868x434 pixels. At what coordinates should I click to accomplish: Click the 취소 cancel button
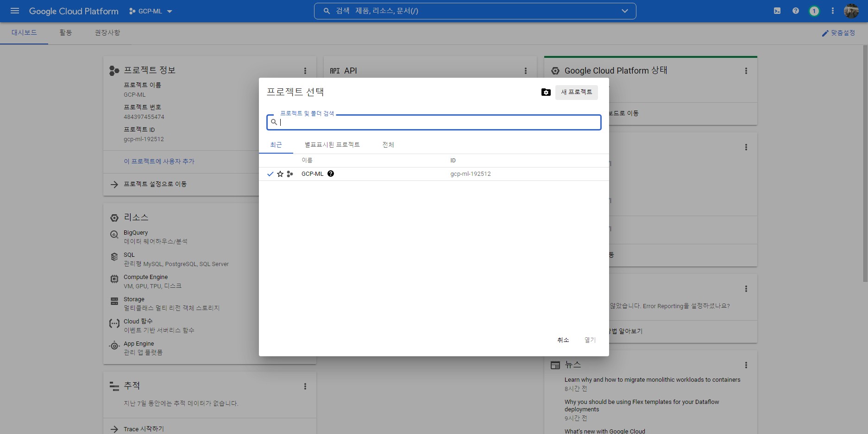pos(563,340)
